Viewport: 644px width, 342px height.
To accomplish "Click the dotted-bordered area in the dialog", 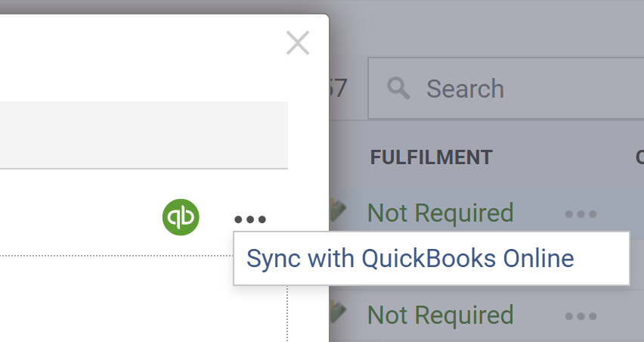I will click(144, 299).
